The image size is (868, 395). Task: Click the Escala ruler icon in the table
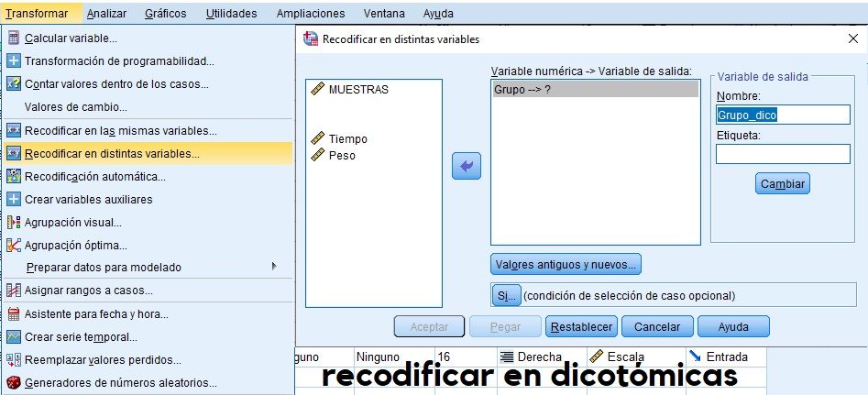tap(596, 357)
